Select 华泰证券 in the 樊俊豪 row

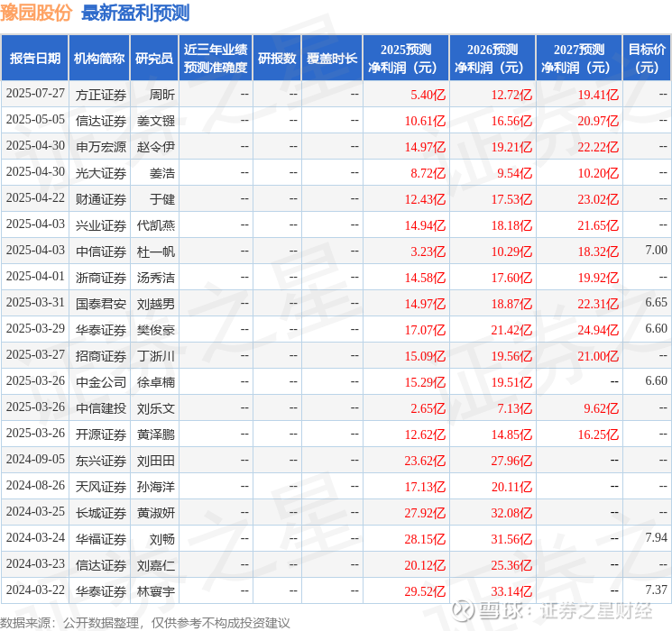click(101, 330)
